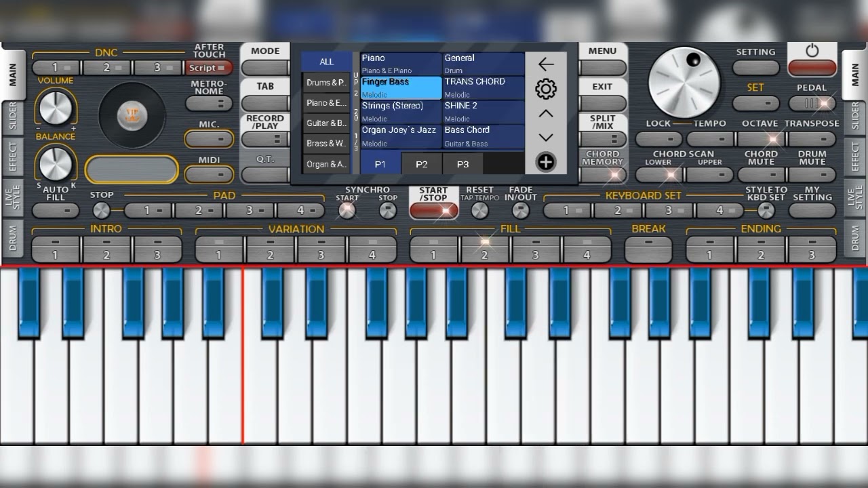Click the BREAK button
The height and width of the screenshot is (488, 868).
(648, 249)
